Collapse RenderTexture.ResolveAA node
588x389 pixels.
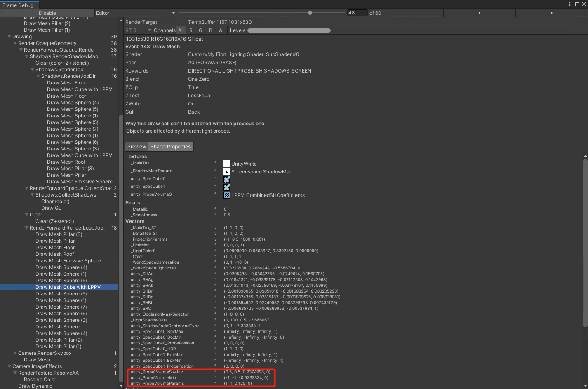15,373
